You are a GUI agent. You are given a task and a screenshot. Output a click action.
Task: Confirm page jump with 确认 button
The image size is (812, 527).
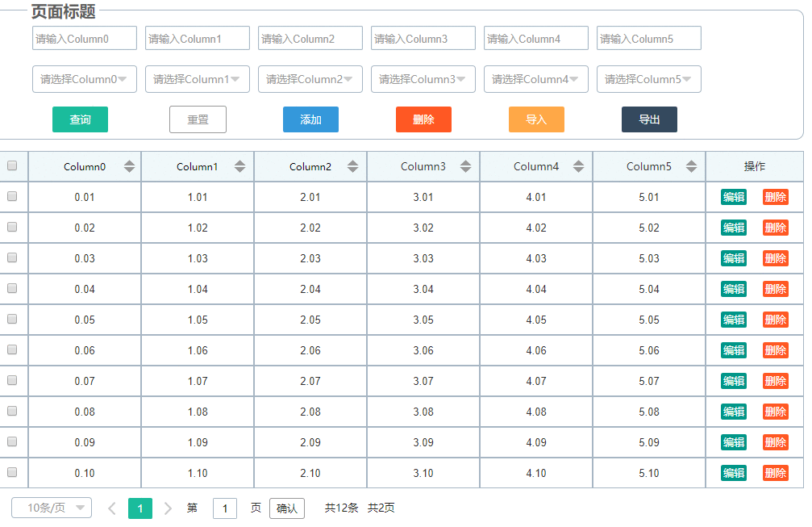click(x=287, y=508)
